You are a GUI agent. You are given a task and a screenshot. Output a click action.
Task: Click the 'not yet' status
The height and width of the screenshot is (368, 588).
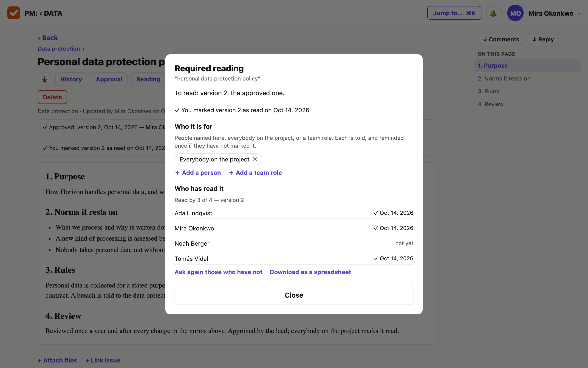(404, 243)
